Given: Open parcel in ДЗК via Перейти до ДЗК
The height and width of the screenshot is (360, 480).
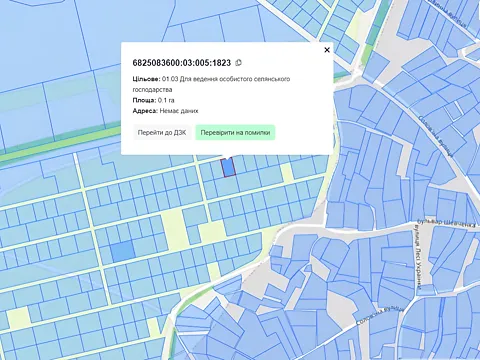Looking at the screenshot, I should point(162,133).
